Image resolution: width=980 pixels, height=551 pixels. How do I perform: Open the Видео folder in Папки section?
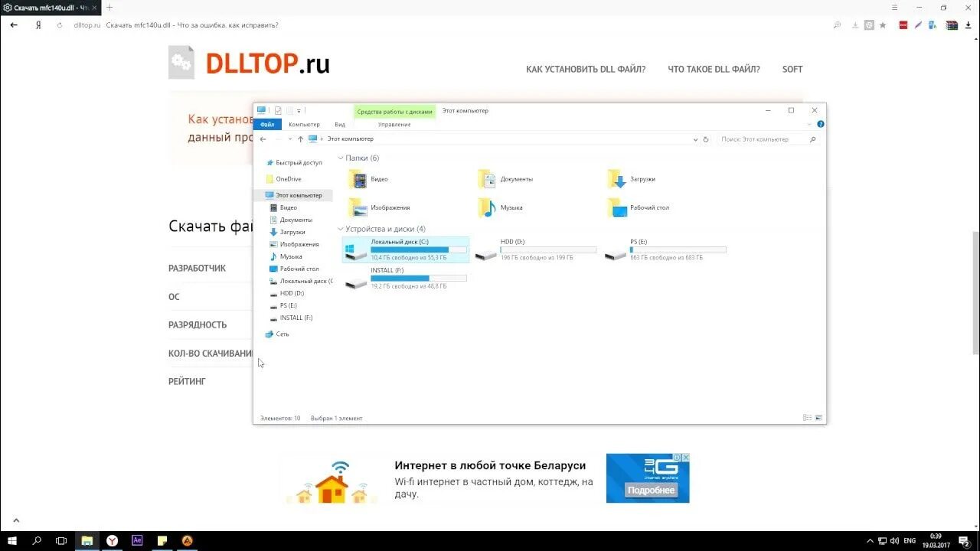pos(368,179)
